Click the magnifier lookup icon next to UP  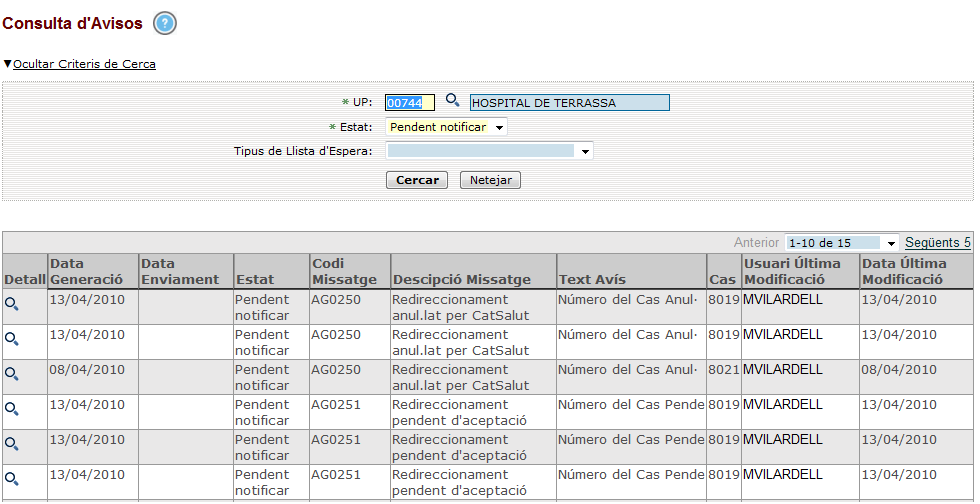[452, 101]
